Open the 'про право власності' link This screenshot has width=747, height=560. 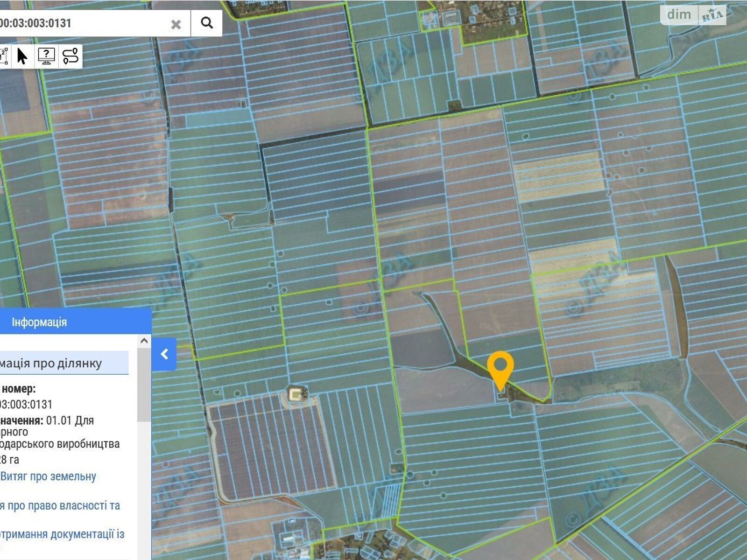[x=60, y=505]
